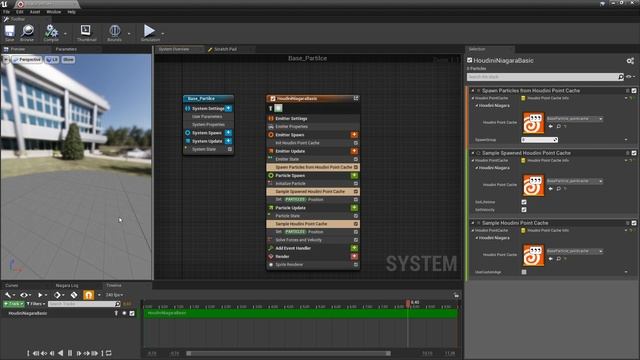This screenshot has height=360, width=640.
Task: Switch to the Parameters tab
Action: click(x=66, y=49)
